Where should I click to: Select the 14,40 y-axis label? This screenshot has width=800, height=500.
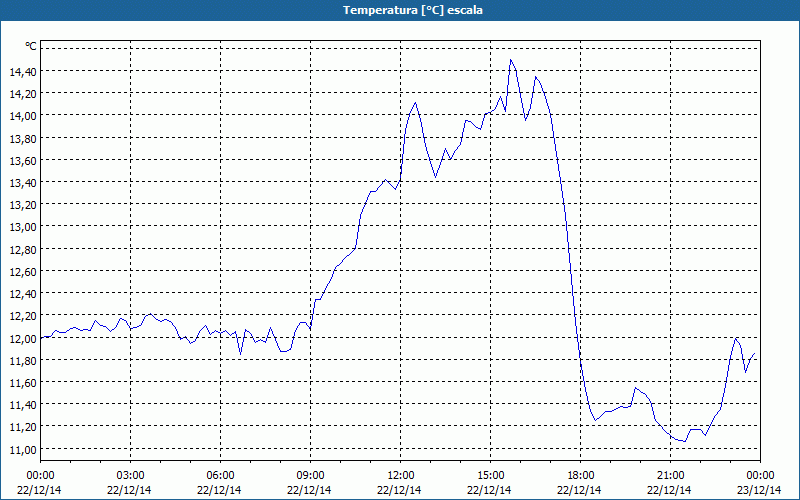(x=23, y=71)
